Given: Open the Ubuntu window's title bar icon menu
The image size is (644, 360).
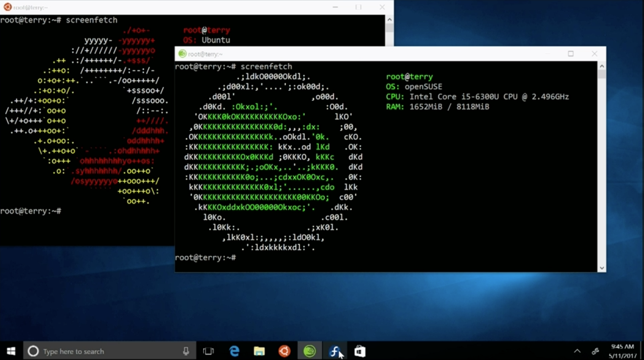Looking at the screenshot, I should pos(8,7).
